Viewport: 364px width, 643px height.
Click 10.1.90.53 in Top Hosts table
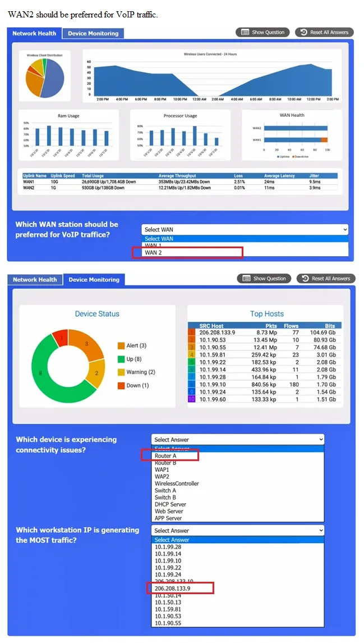[x=213, y=340]
